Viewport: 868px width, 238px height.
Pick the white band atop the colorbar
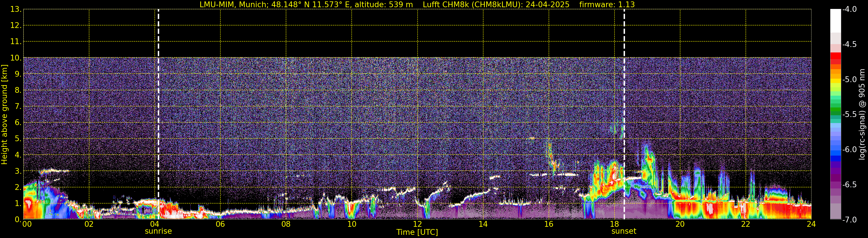(x=836, y=21)
